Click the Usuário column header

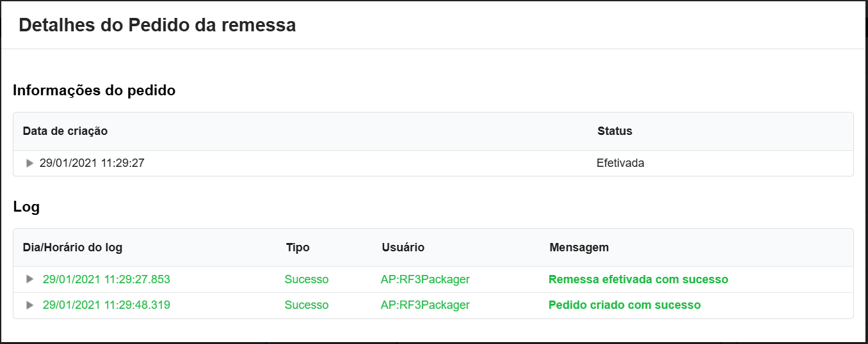pyautogui.click(x=403, y=247)
